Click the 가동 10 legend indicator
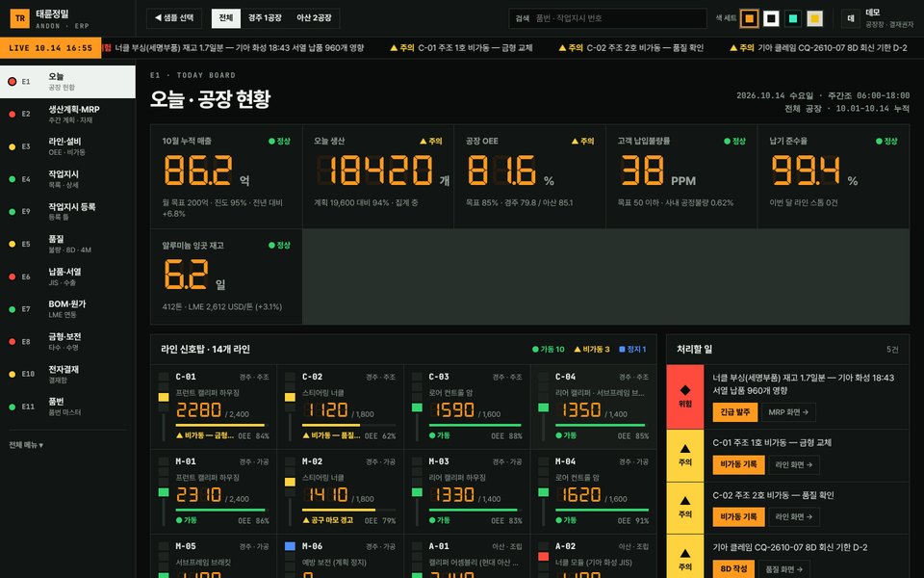Image resolution: width=924 pixels, height=578 pixels. [549, 349]
